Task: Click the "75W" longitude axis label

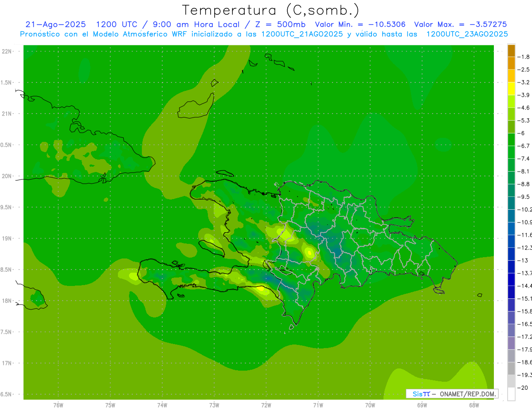Action: (x=110, y=405)
